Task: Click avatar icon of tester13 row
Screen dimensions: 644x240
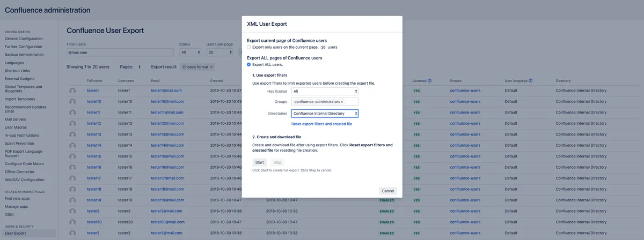Action: point(72,134)
